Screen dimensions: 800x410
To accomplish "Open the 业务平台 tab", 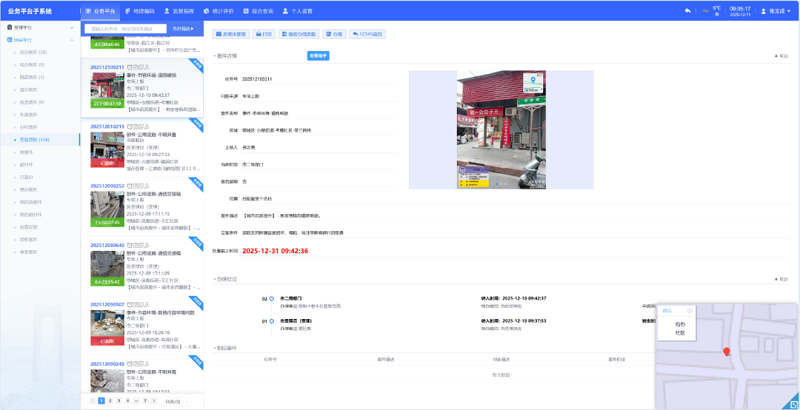I will [101, 11].
